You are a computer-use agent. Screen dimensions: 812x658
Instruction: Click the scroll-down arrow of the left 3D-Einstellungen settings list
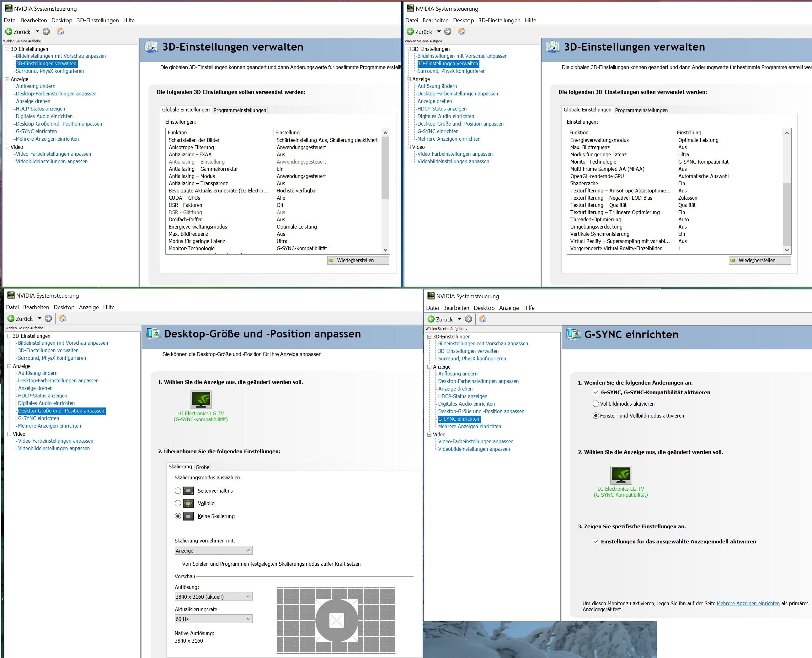point(385,250)
